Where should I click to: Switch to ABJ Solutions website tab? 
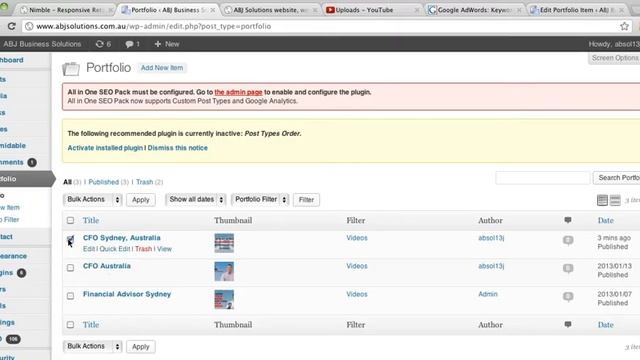[x=270, y=10]
